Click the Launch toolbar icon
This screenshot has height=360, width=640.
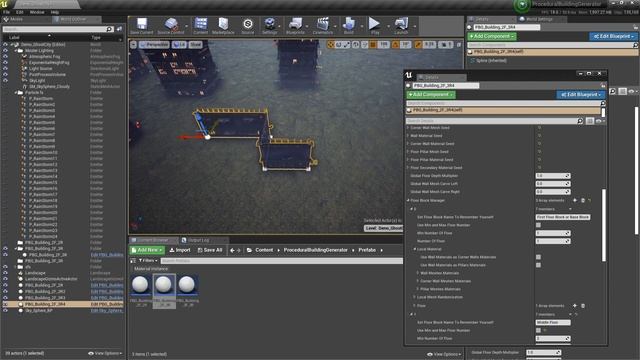pyautogui.click(x=401, y=26)
